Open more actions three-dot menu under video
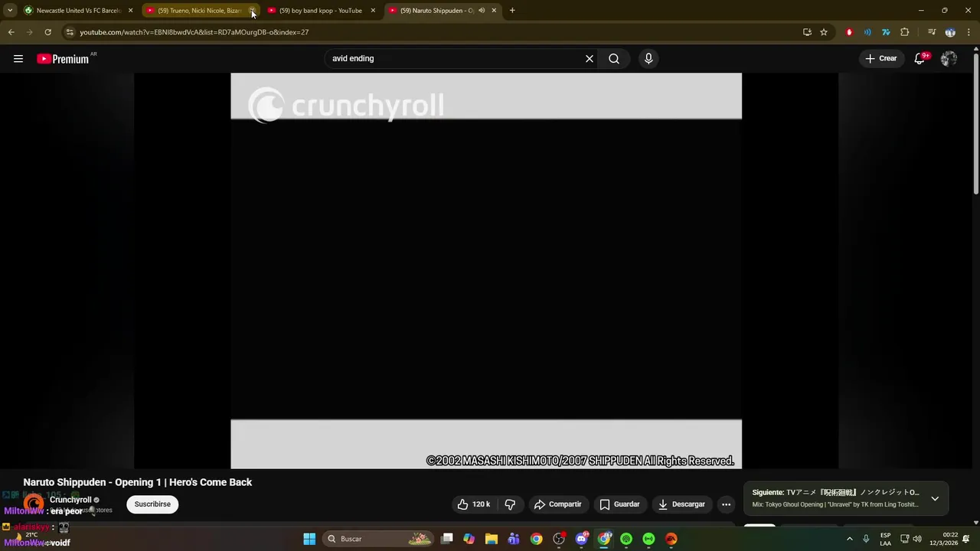Viewport: 980px width, 551px height. 726,504
